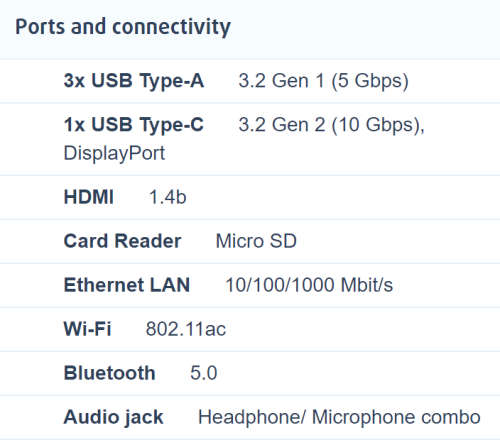Click the 802.11ac value
500x440 pixels.
[186, 329]
